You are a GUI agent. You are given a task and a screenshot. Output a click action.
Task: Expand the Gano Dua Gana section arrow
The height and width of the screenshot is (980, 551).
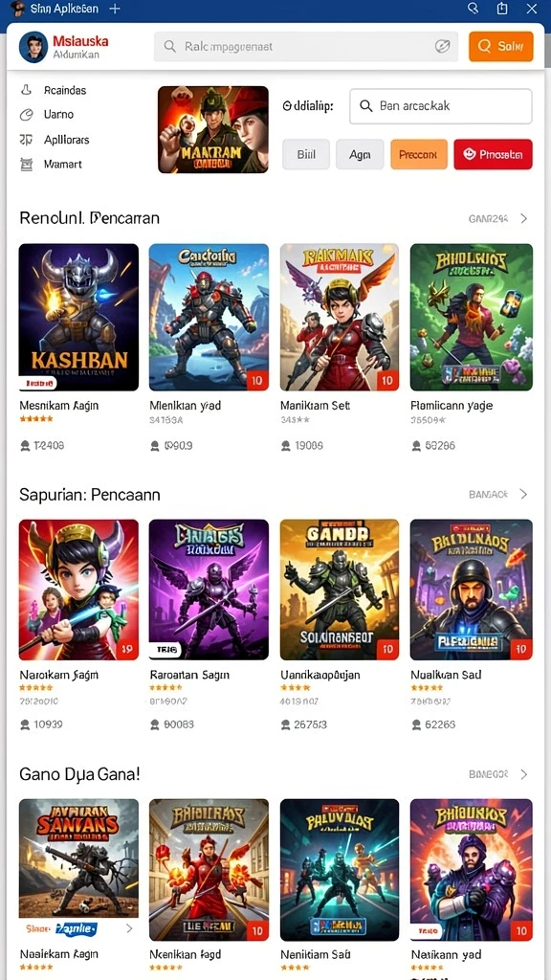point(523,774)
